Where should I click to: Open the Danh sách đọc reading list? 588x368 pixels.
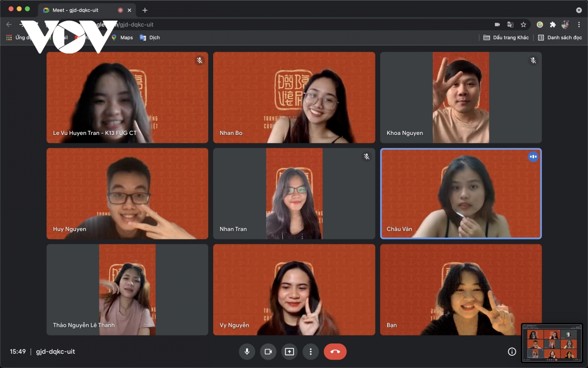pyautogui.click(x=560, y=37)
